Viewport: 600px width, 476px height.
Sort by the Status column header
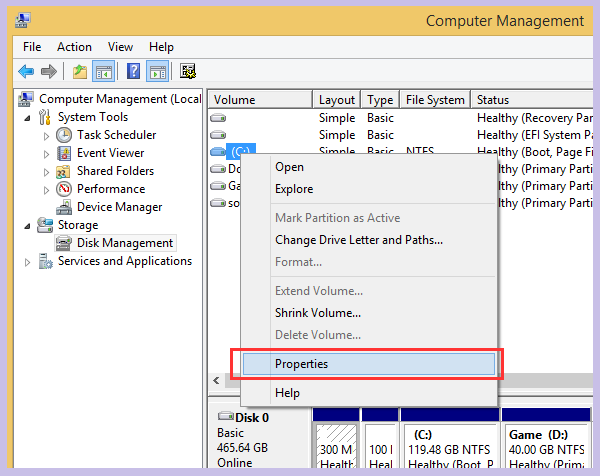point(532,100)
